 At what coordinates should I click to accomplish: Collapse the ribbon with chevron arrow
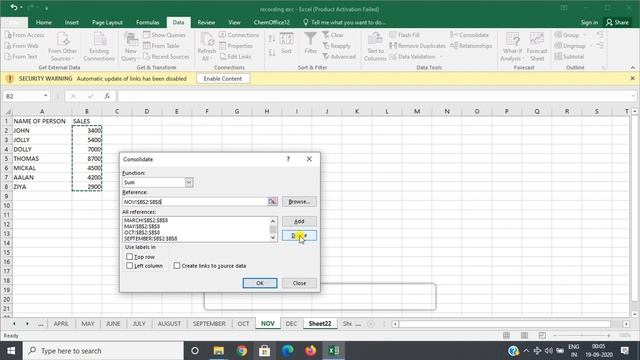tap(633, 67)
